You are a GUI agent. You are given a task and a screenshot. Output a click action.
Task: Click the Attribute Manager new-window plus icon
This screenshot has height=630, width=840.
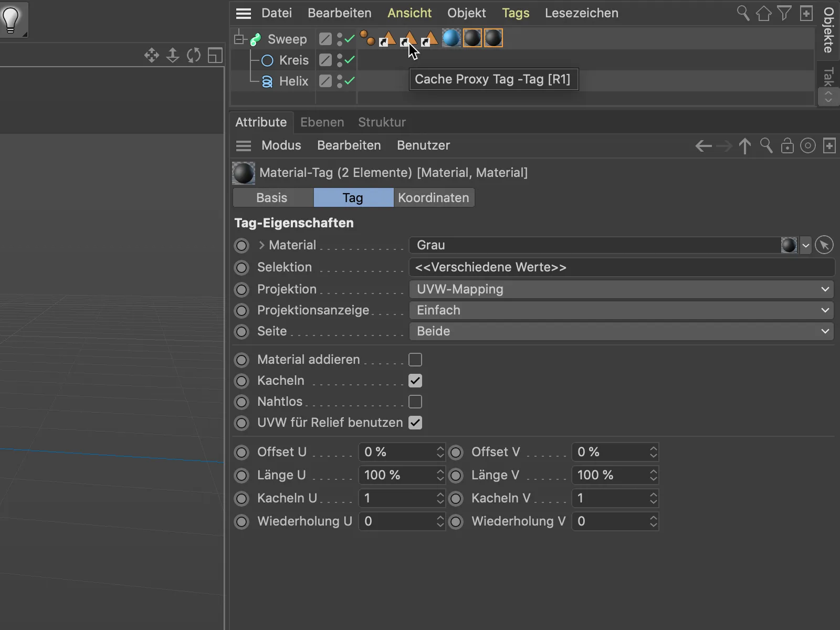point(829,145)
